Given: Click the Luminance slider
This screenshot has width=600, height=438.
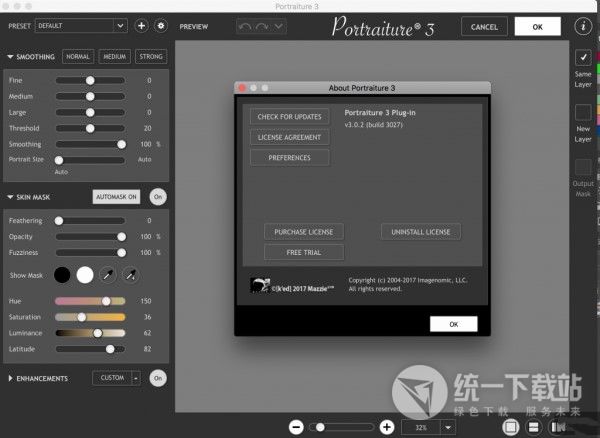Looking at the screenshot, I should [x=90, y=333].
